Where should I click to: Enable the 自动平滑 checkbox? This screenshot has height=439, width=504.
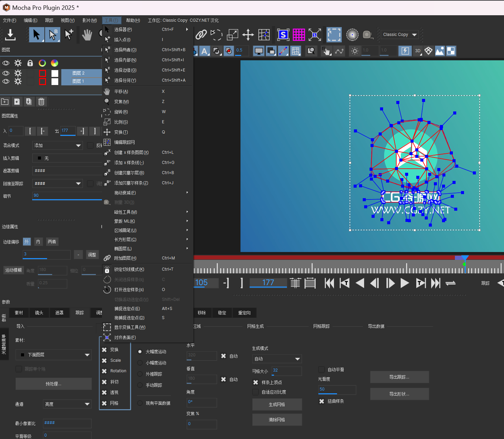(x=322, y=370)
